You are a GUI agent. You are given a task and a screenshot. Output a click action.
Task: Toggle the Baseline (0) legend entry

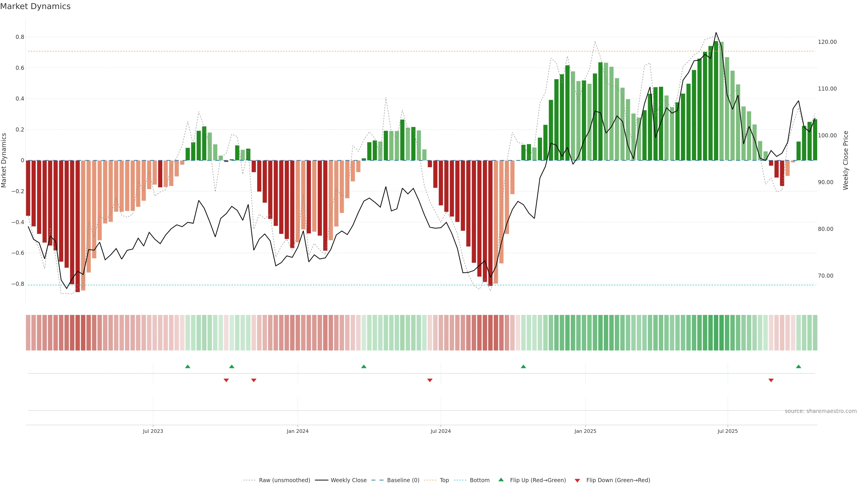[403, 480]
